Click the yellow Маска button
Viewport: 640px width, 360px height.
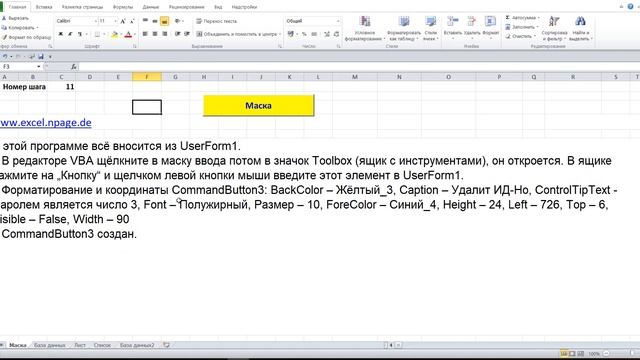[259, 105]
